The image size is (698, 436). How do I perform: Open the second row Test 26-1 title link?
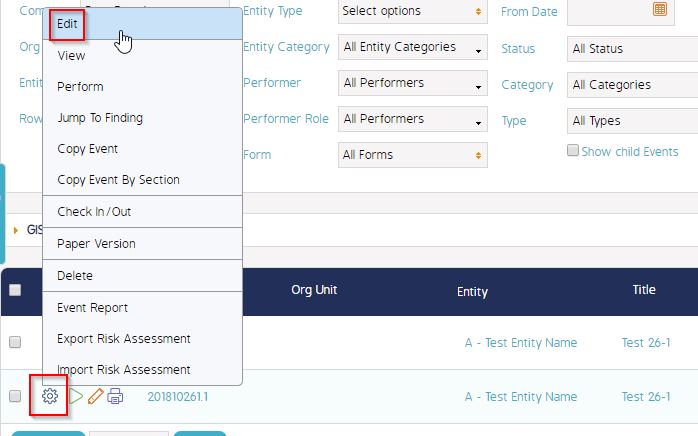(646, 397)
